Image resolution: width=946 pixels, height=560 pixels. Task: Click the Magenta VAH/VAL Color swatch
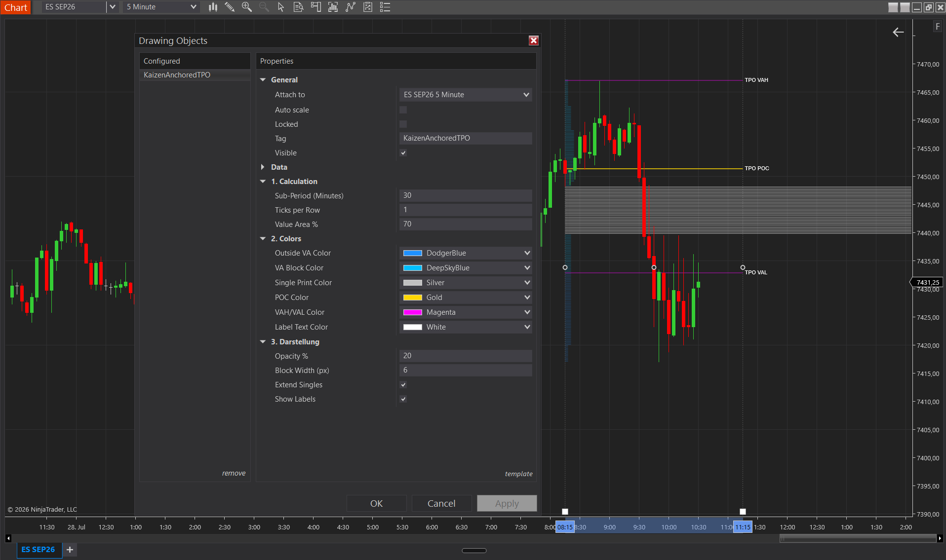[x=413, y=312]
